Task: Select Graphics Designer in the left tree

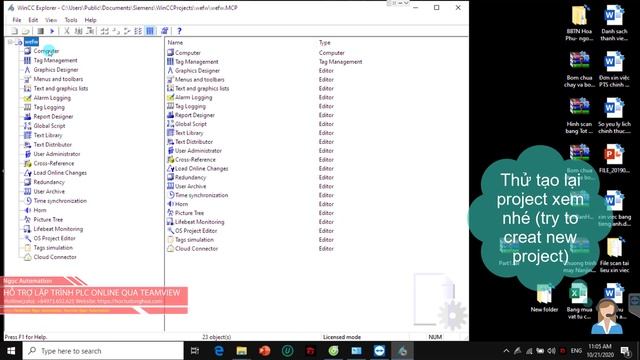Action: click(56, 70)
